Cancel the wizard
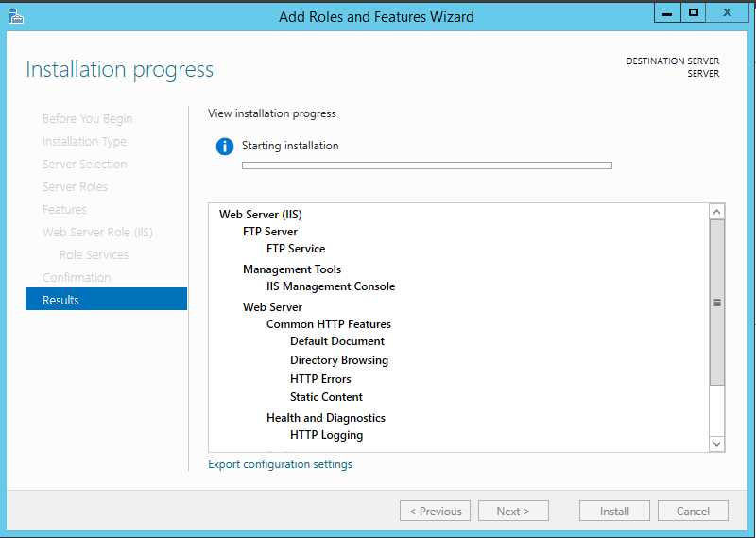The image size is (756, 538). (693, 511)
